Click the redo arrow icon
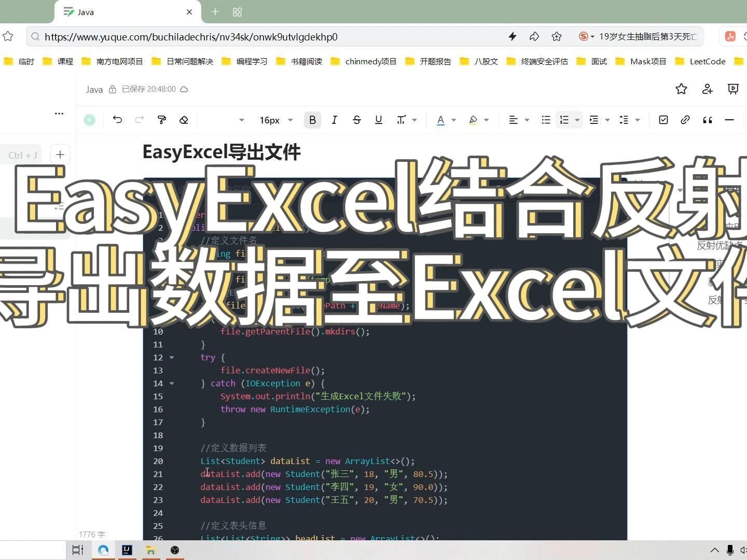747x560 pixels. [139, 120]
